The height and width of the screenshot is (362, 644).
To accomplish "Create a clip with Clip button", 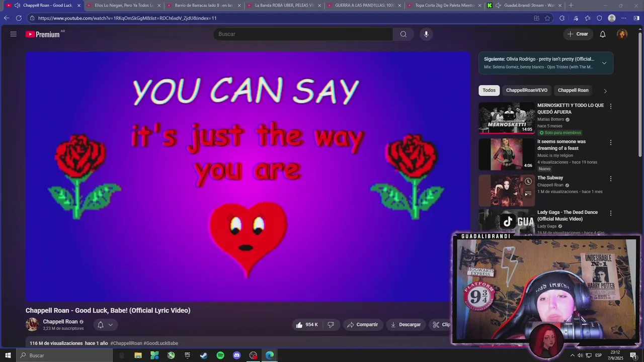I will pyautogui.click(x=441, y=325).
